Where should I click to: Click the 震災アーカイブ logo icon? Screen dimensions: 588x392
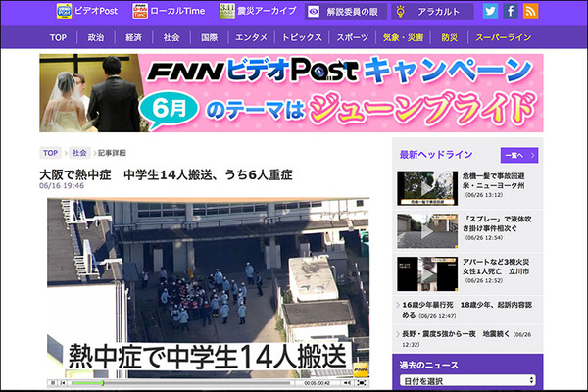point(227,11)
